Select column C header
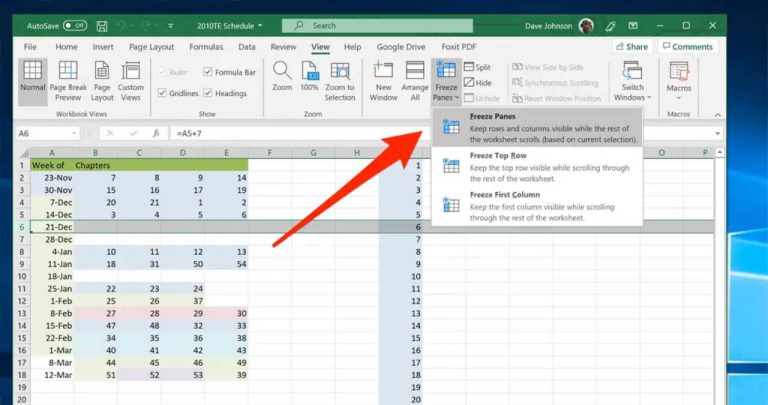The height and width of the screenshot is (405, 768). pos(139,153)
